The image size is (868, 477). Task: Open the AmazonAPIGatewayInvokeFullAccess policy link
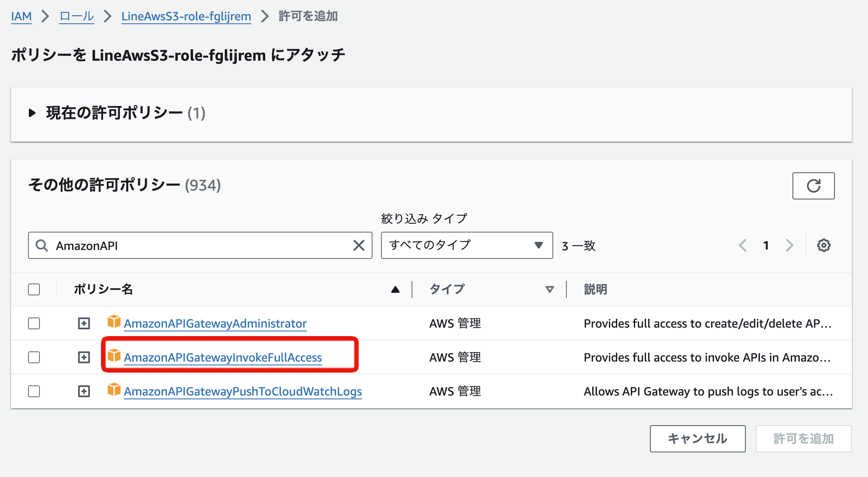coord(223,358)
